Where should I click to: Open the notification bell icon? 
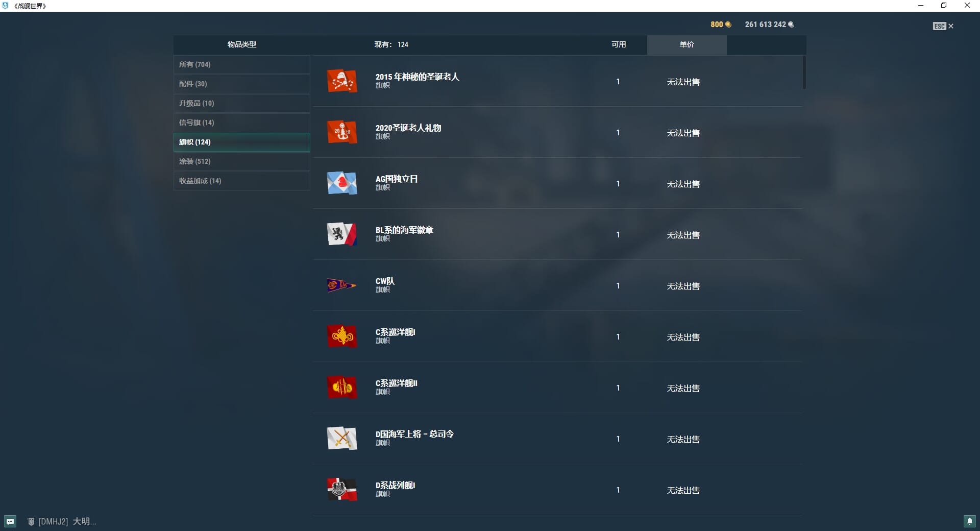point(969,521)
